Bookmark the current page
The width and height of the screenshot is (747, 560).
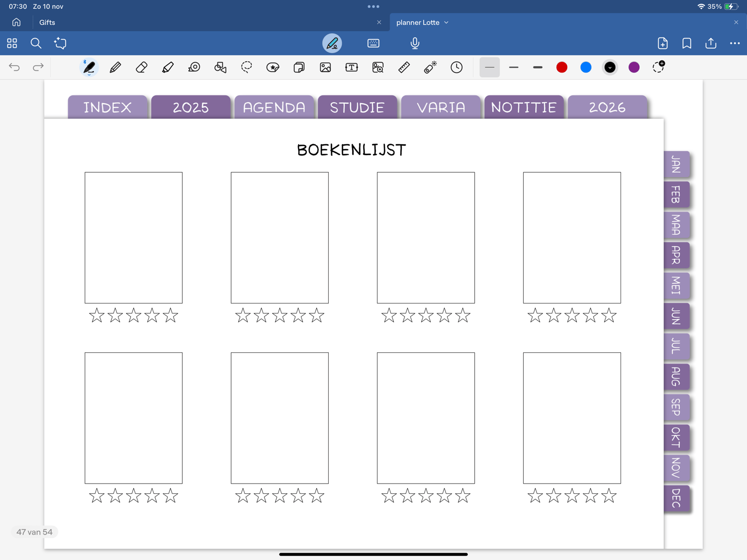pyautogui.click(x=687, y=43)
